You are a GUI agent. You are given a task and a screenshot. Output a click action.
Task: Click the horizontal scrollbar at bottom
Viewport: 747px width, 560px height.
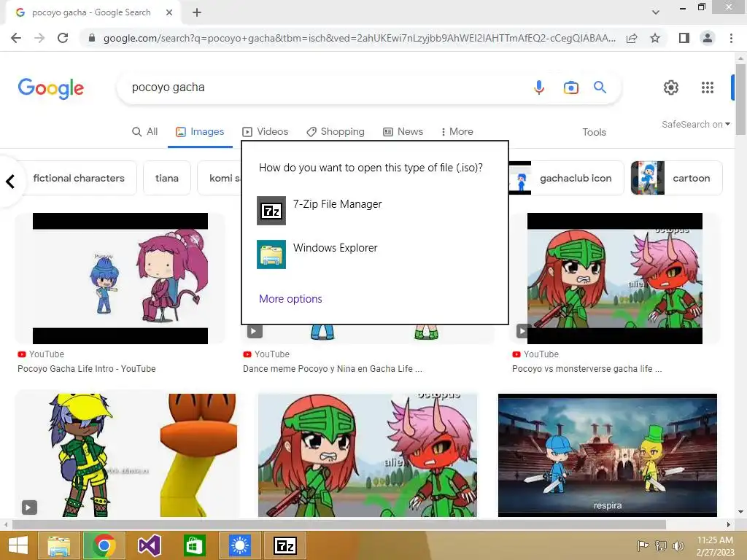[339, 525]
